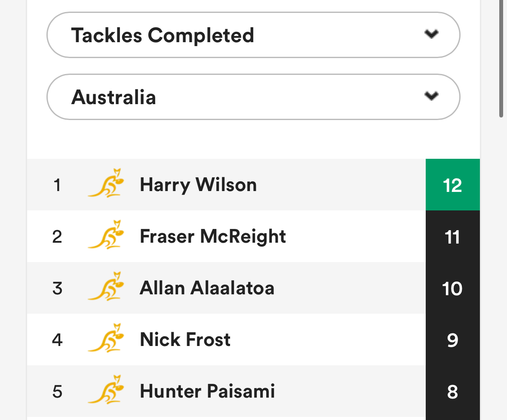Screen dimensions: 507x420
Task: Click the 11 tackles value for McReight
Action: coord(453,237)
